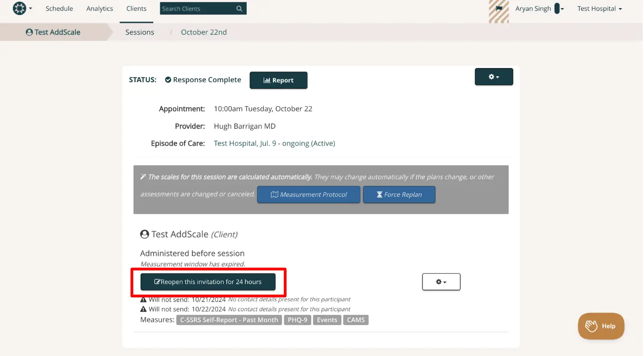Viewport: 644px width, 356px height.
Task: Open the Test Hospital Episode of Care link
Action: 274,143
